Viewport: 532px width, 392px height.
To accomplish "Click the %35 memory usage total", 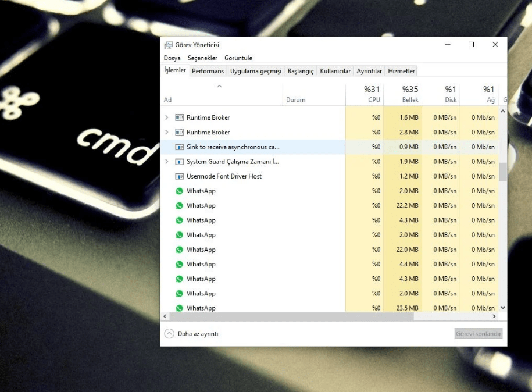I will click(x=410, y=89).
